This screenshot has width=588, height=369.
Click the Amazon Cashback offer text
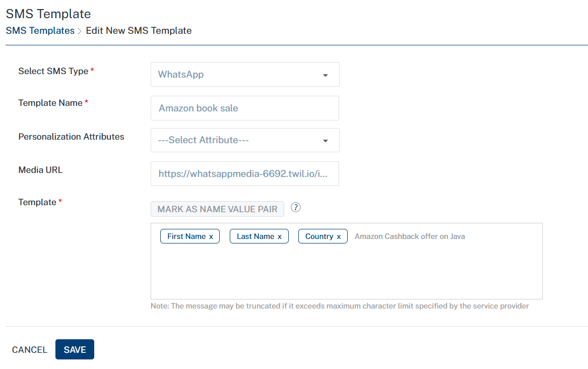point(410,236)
